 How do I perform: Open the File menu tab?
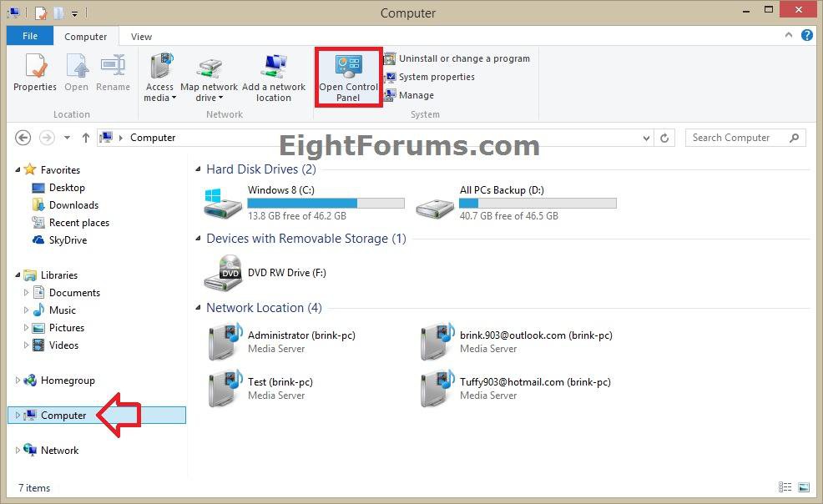30,36
